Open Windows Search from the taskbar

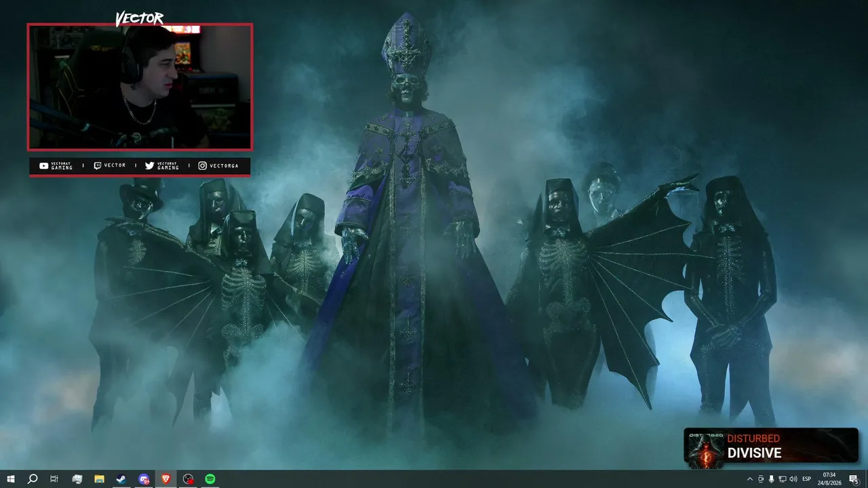point(33,479)
